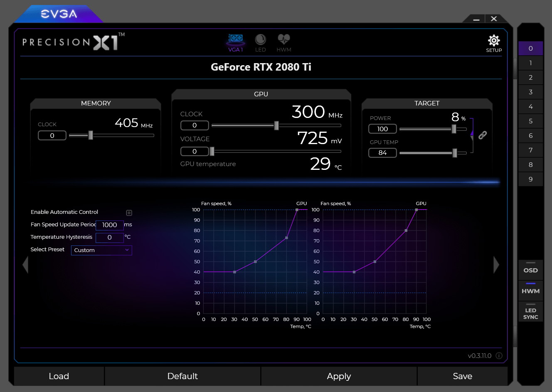Click the Apply button

[x=339, y=376]
